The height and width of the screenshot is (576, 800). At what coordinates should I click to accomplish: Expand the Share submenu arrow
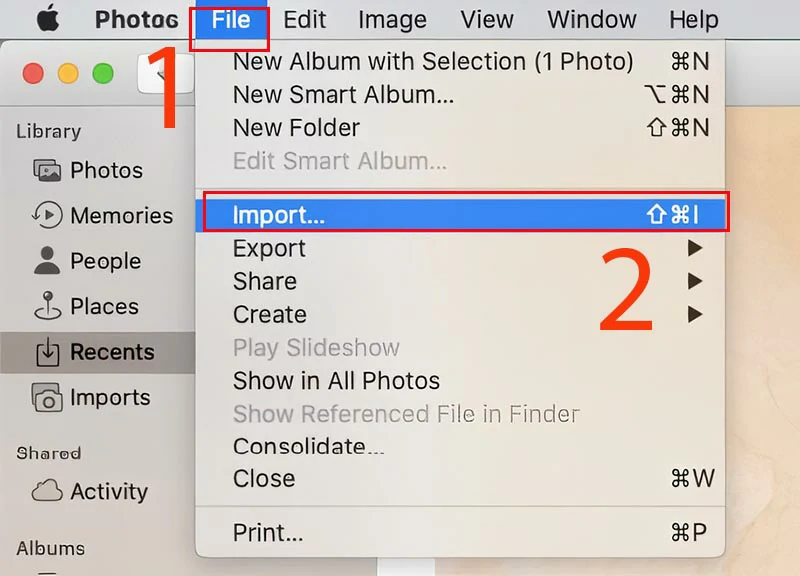[694, 281]
